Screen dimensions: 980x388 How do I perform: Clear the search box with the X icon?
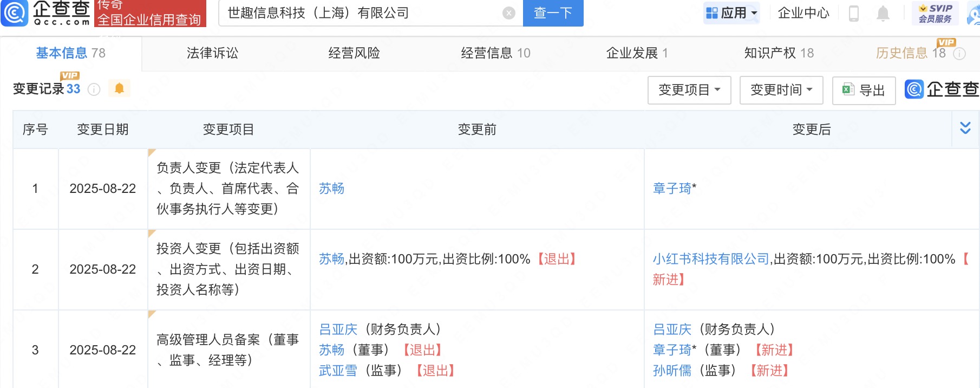point(509,13)
